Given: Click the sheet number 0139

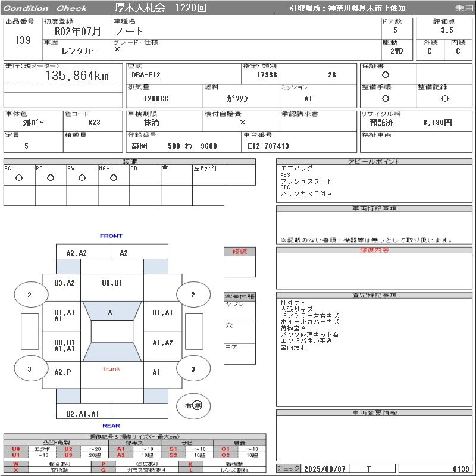Looking at the screenshot, I should (x=461, y=469).
